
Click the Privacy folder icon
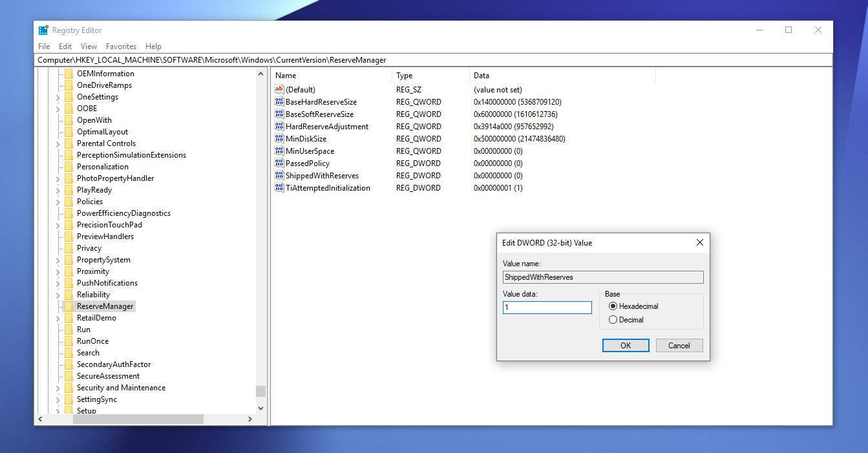68,248
